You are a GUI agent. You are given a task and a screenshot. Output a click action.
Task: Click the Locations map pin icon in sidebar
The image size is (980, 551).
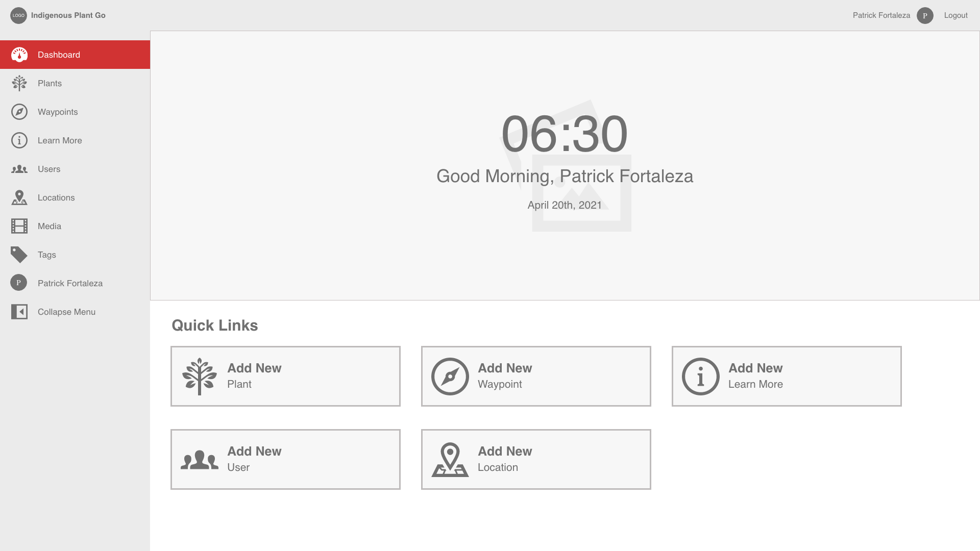pyautogui.click(x=19, y=197)
